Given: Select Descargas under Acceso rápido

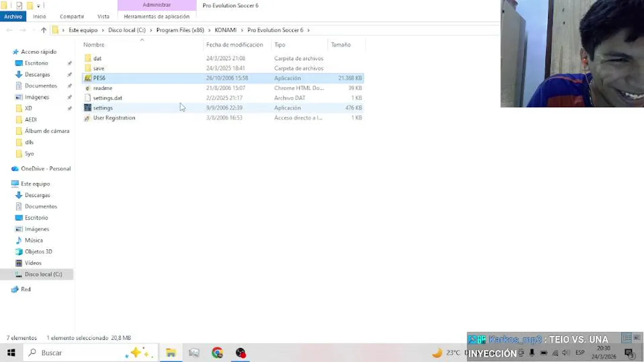Looking at the screenshot, I should tap(37, 74).
